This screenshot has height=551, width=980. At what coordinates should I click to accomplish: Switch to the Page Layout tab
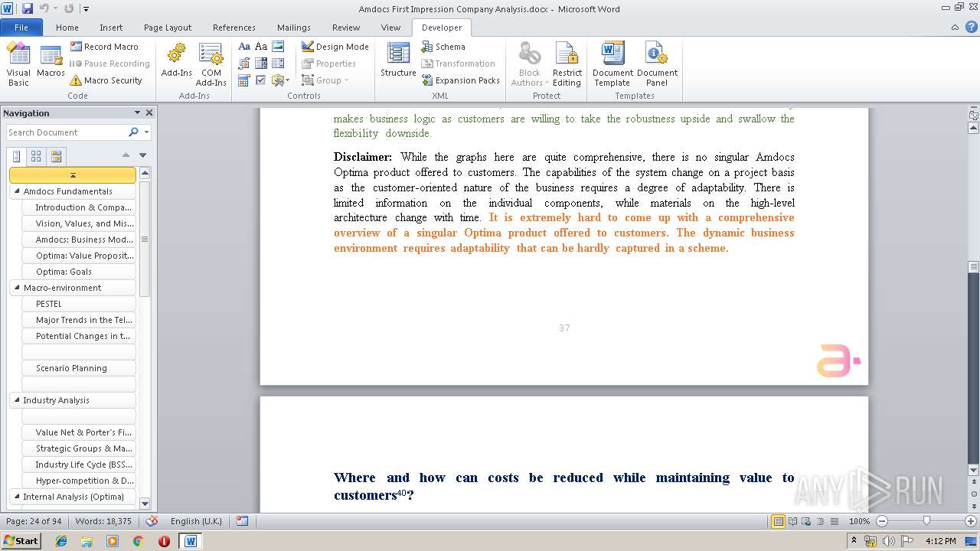click(x=168, y=28)
